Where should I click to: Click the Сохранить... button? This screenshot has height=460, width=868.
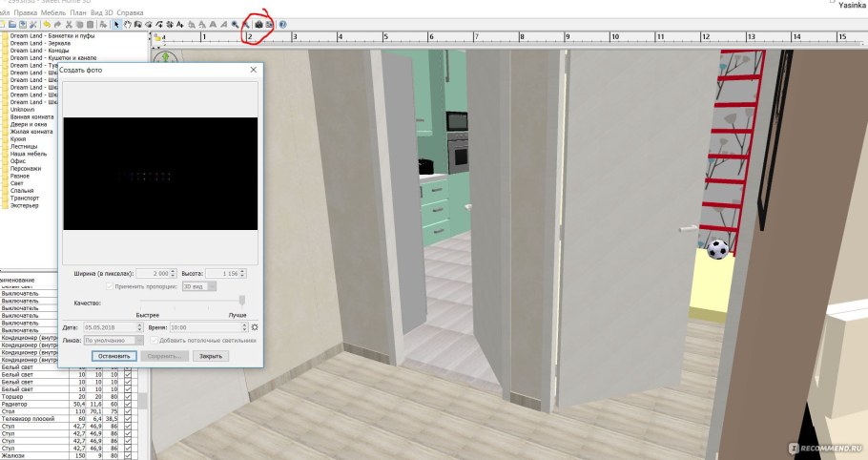pos(164,356)
